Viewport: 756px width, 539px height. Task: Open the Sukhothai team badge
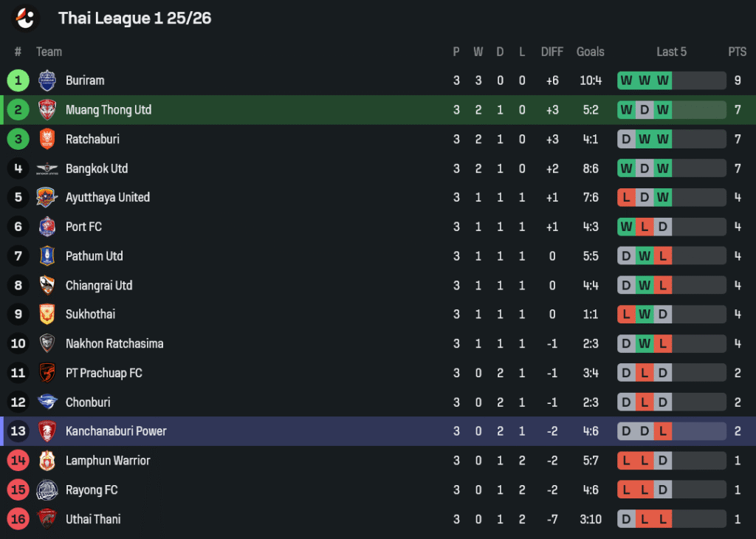coord(47,315)
